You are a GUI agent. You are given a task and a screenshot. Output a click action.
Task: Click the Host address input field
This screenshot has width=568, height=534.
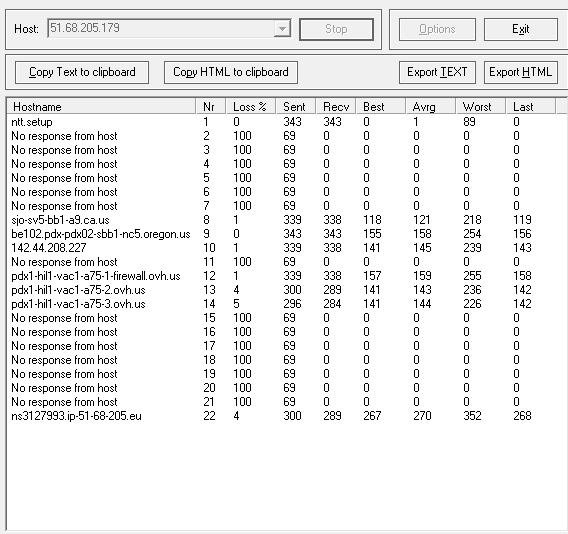click(161, 29)
